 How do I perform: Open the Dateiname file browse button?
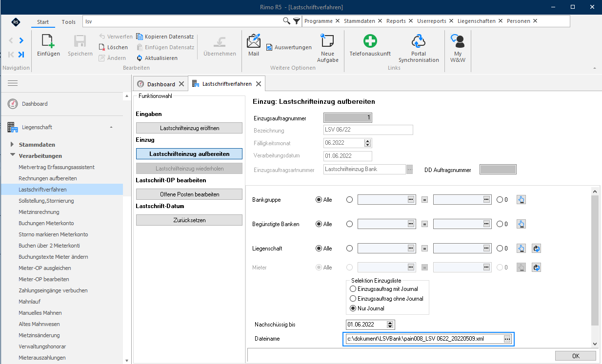click(507, 339)
